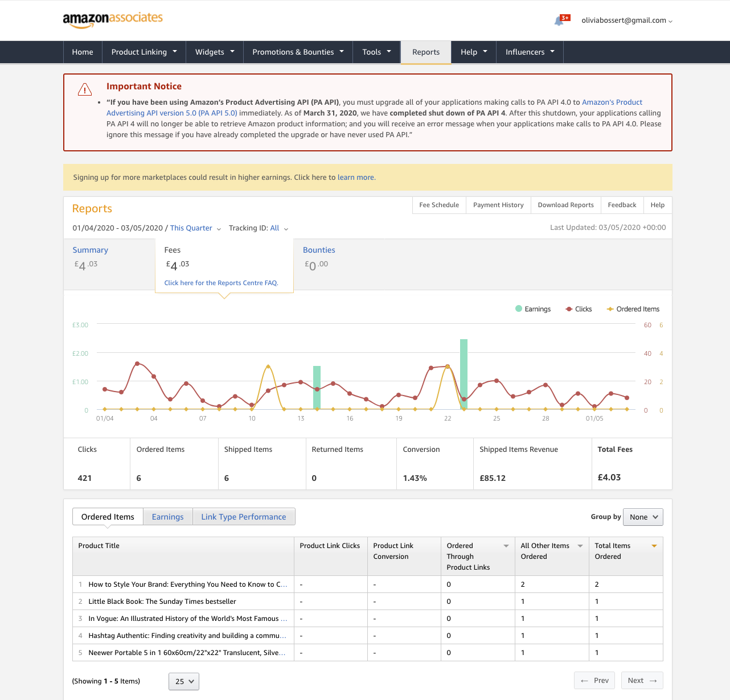Toggle the Clicks series in legend
This screenshot has height=700, width=730.
click(x=579, y=309)
